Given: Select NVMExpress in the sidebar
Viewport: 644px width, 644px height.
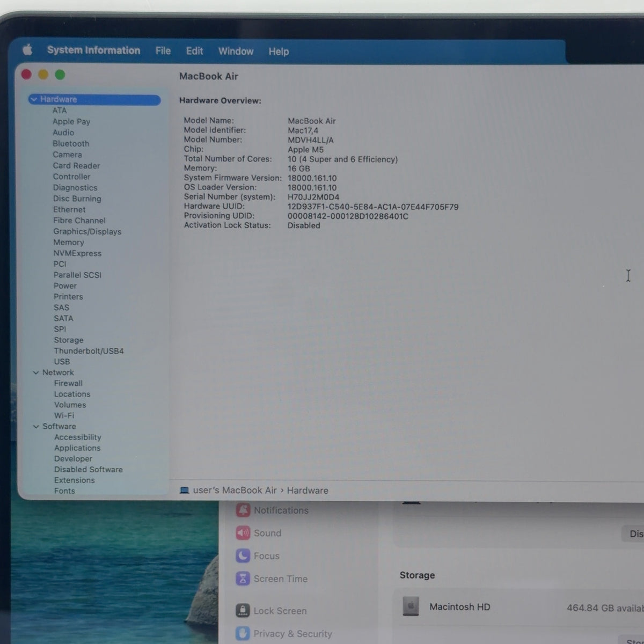Looking at the screenshot, I should point(77,253).
